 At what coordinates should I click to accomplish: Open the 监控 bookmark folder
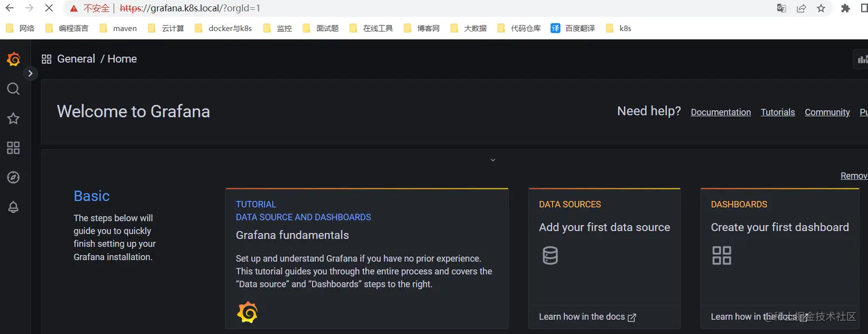pos(277,28)
